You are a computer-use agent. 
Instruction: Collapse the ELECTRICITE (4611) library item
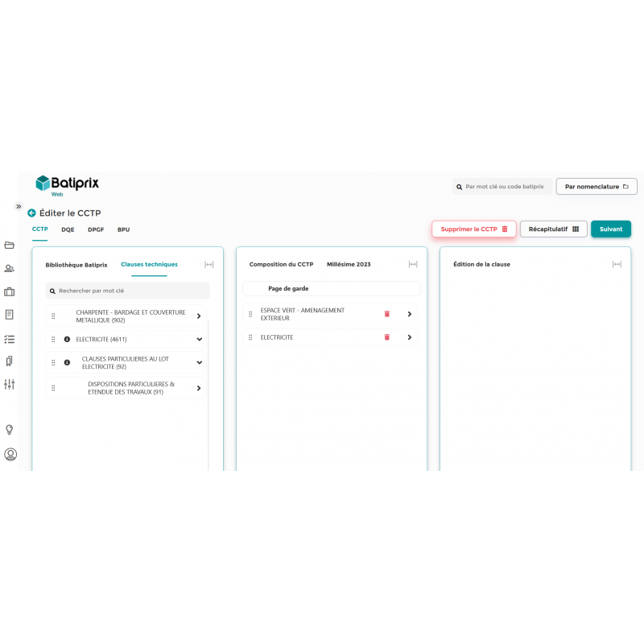pos(199,340)
